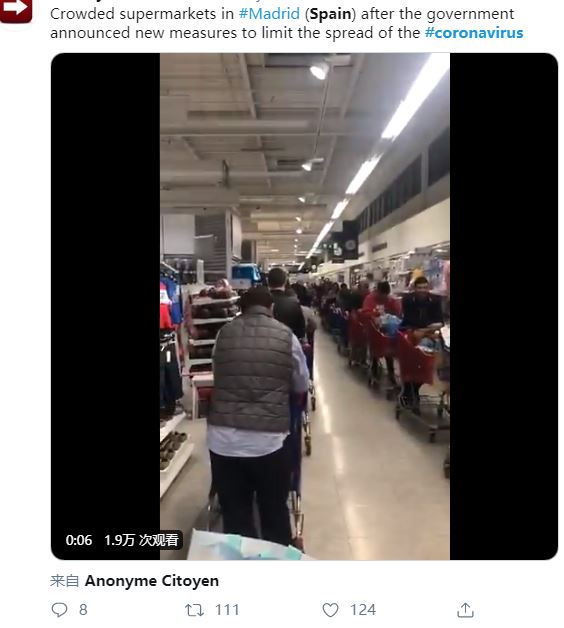The height and width of the screenshot is (628, 564).
Task: Open the red arrow profile avatar
Action: coord(15,11)
